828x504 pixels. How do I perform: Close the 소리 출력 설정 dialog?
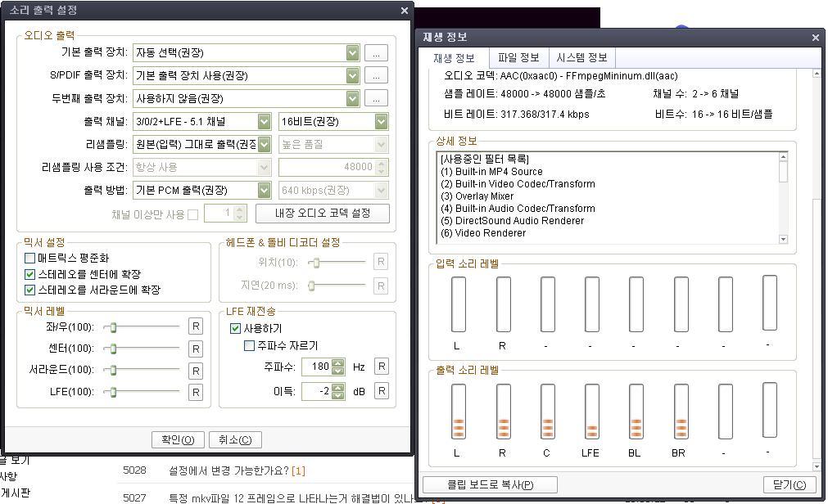(404, 11)
